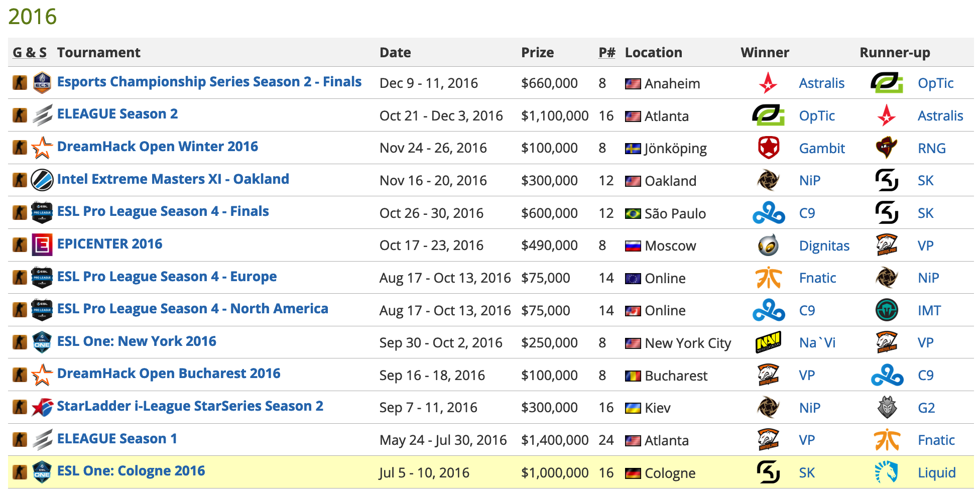Viewport: 980px width, 489px height.
Task: Open the RNG runner-up team link
Action: coord(931,149)
